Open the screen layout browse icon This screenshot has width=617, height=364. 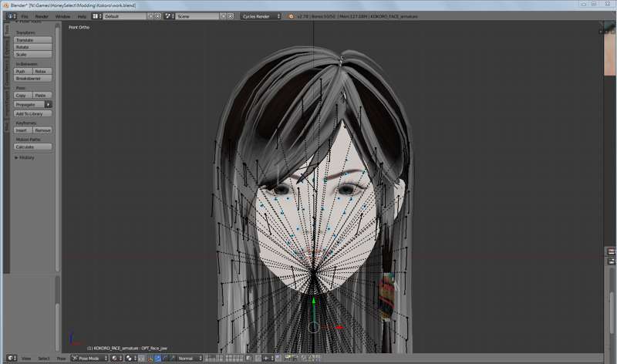97,16
